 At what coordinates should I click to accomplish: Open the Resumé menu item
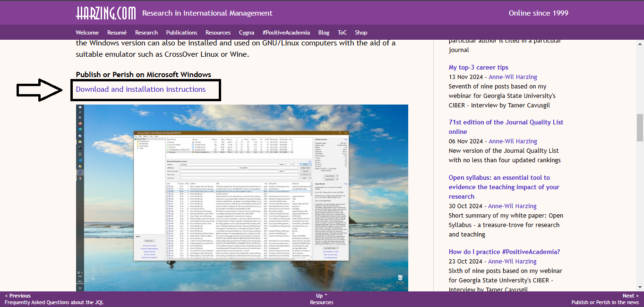pos(117,33)
